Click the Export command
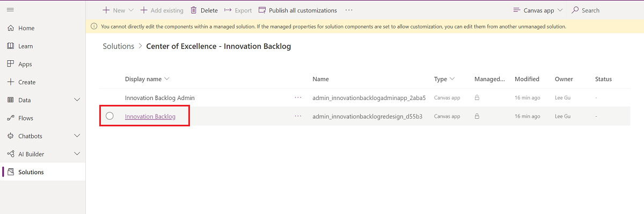The width and height of the screenshot is (644, 214). (x=238, y=10)
